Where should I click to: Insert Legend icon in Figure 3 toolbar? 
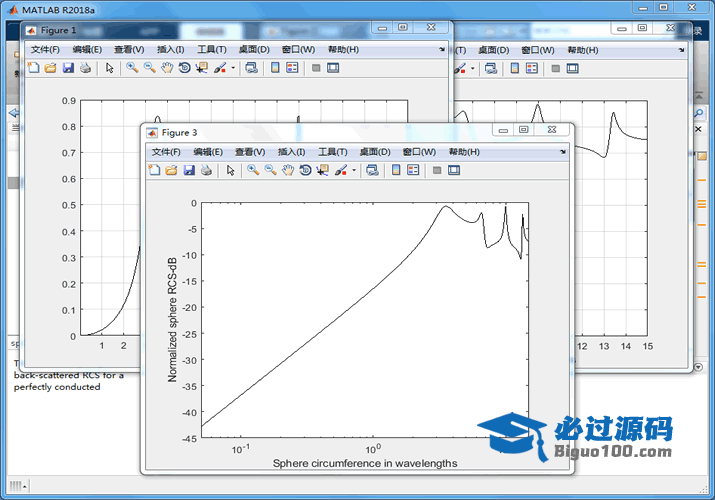click(x=413, y=170)
